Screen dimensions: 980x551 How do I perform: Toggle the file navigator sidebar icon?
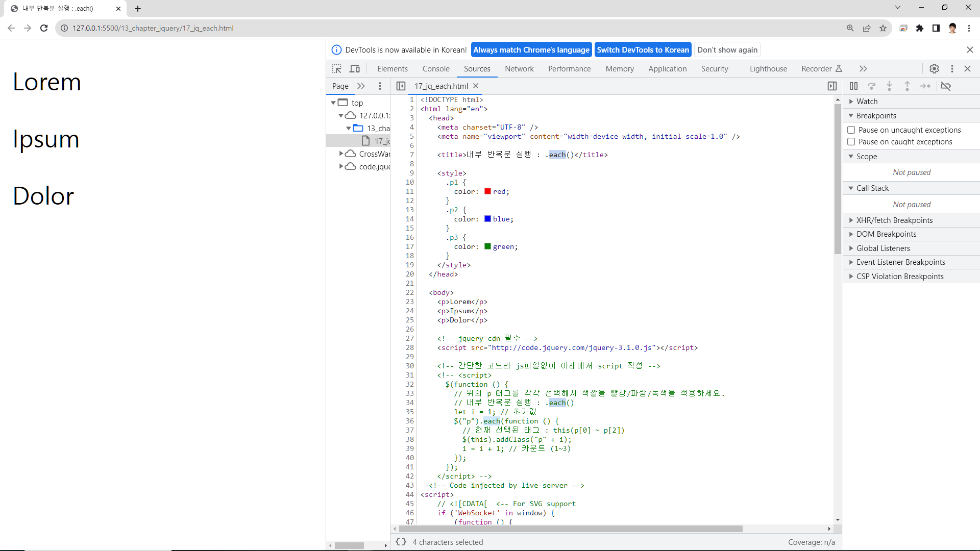pyautogui.click(x=401, y=86)
